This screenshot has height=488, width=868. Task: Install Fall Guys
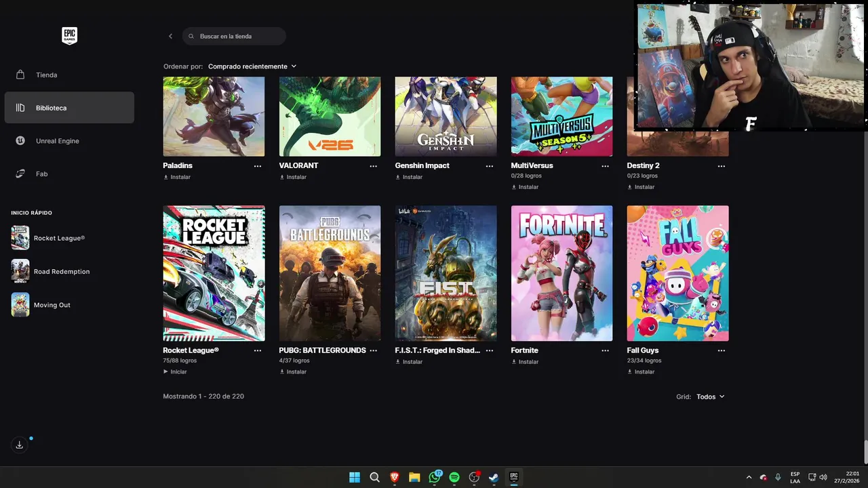(641, 371)
